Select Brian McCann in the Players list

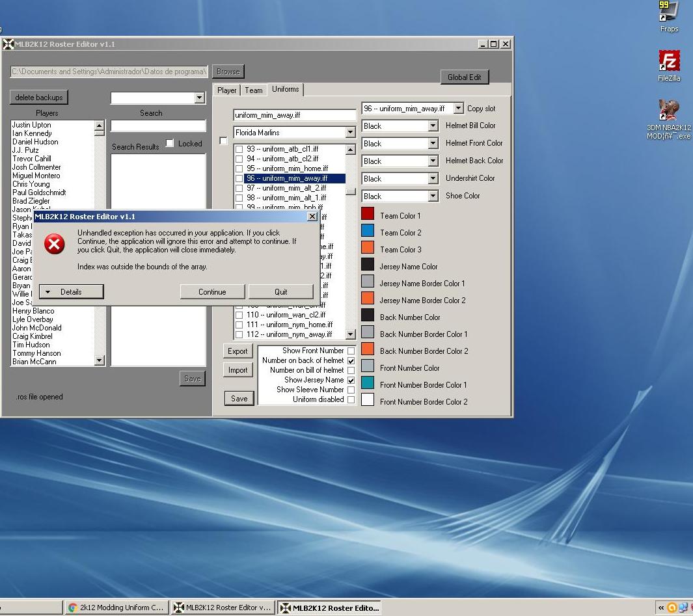click(34, 362)
